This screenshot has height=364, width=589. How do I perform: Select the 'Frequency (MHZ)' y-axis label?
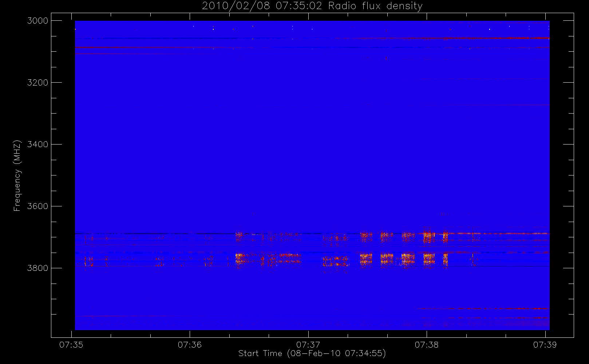pos(17,175)
